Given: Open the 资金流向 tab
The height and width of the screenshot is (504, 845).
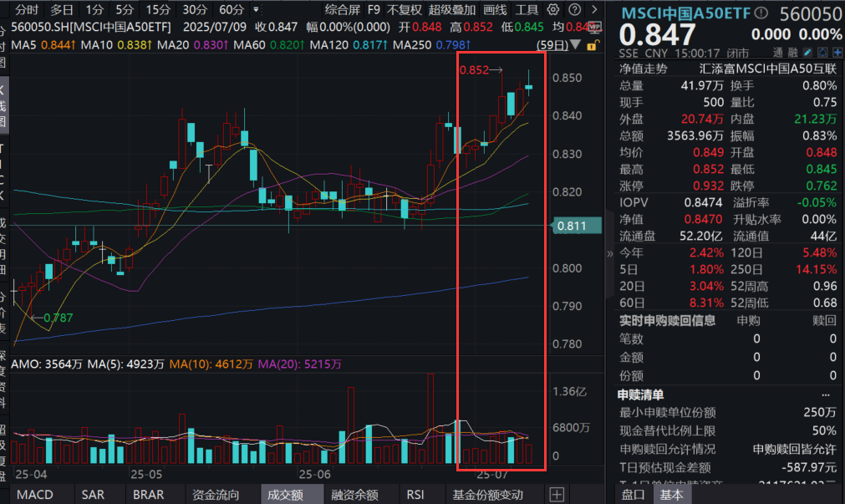Looking at the screenshot, I should [x=217, y=495].
